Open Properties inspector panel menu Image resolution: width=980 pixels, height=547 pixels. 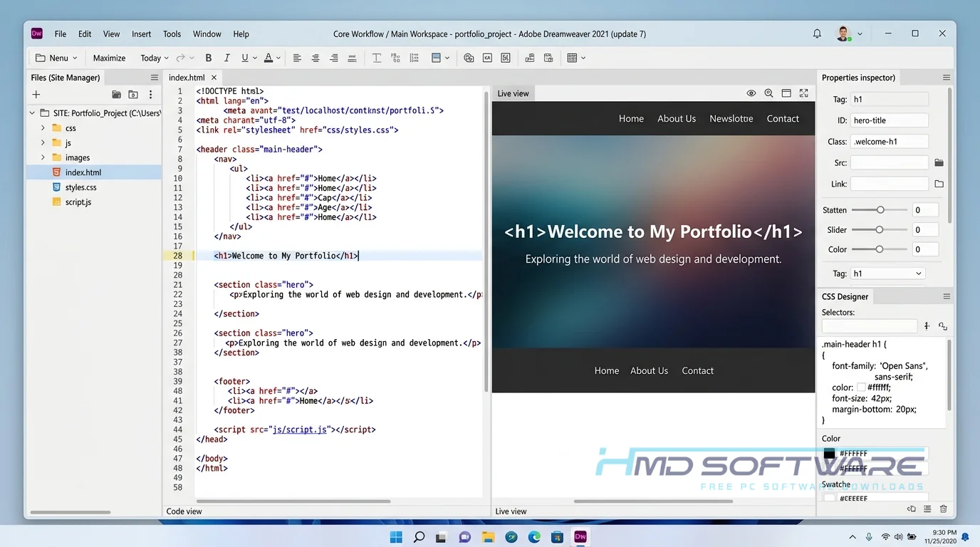point(946,78)
